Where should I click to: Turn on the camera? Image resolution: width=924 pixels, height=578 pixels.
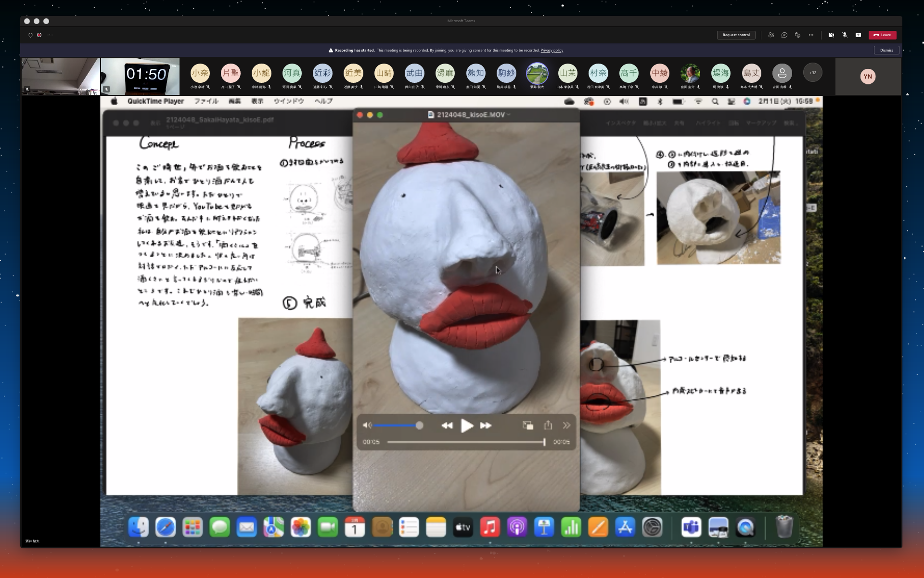(831, 35)
